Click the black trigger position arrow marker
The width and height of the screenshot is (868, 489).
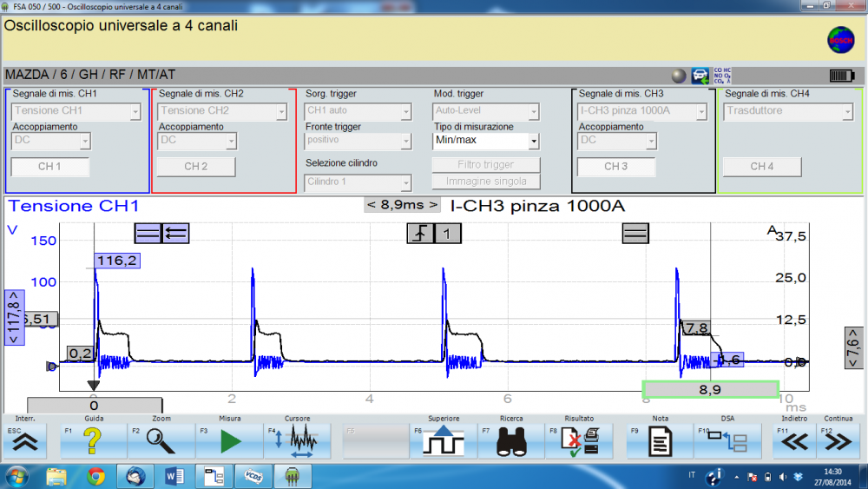pos(94,385)
